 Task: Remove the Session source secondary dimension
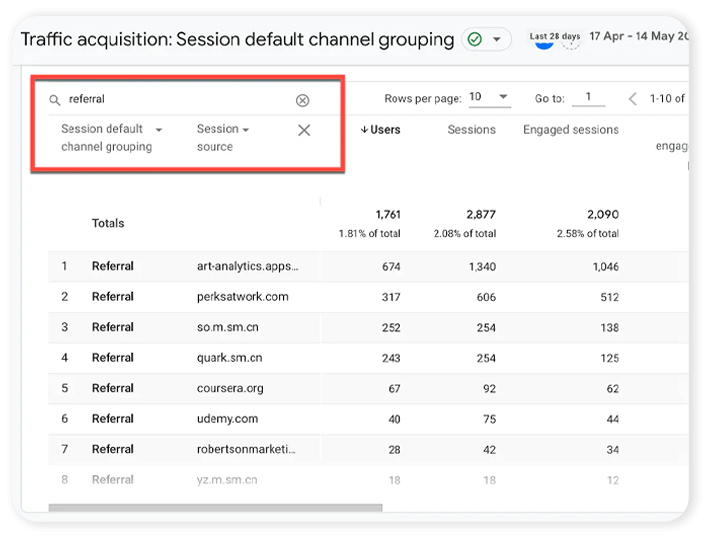point(304,130)
